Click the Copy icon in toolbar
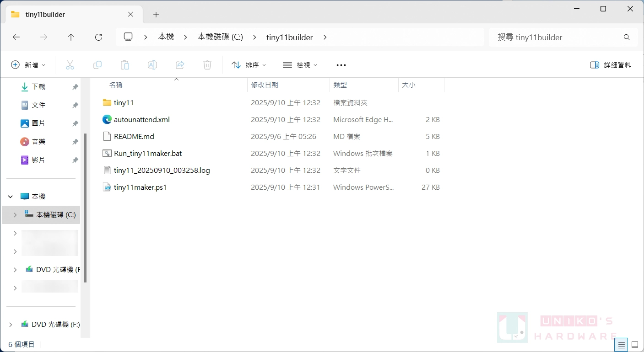 click(97, 65)
